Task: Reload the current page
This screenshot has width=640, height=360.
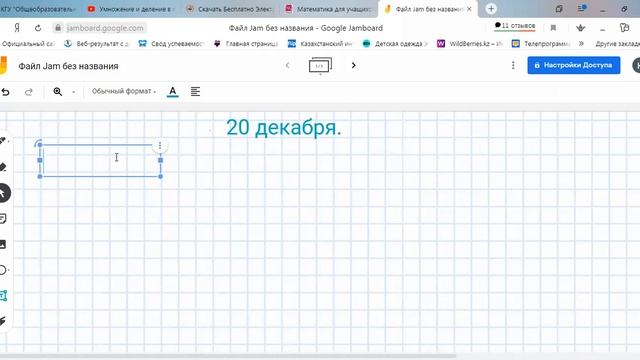Action: click(38, 28)
